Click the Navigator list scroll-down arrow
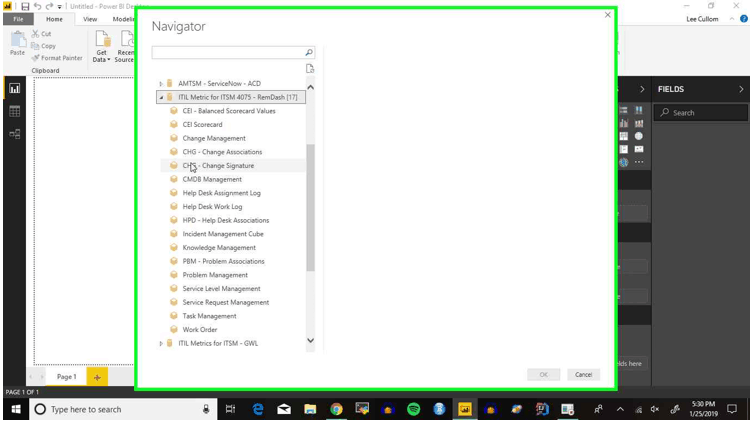This screenshot has height=421, width=752. click(x=310, y=340)
